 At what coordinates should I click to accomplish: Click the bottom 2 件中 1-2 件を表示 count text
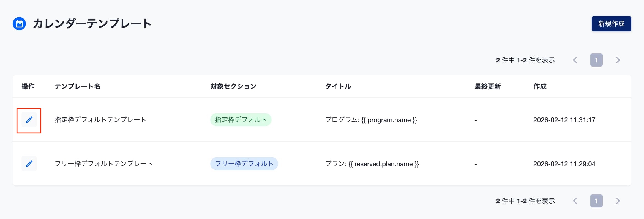tap(525, 201)
